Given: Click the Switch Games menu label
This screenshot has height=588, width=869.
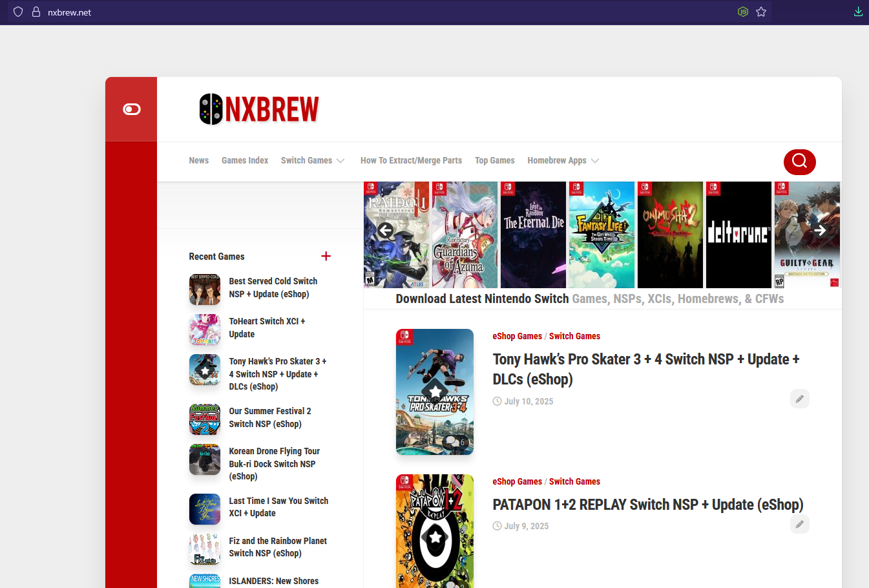Looking at the screenshot, I should pos(306,160).
